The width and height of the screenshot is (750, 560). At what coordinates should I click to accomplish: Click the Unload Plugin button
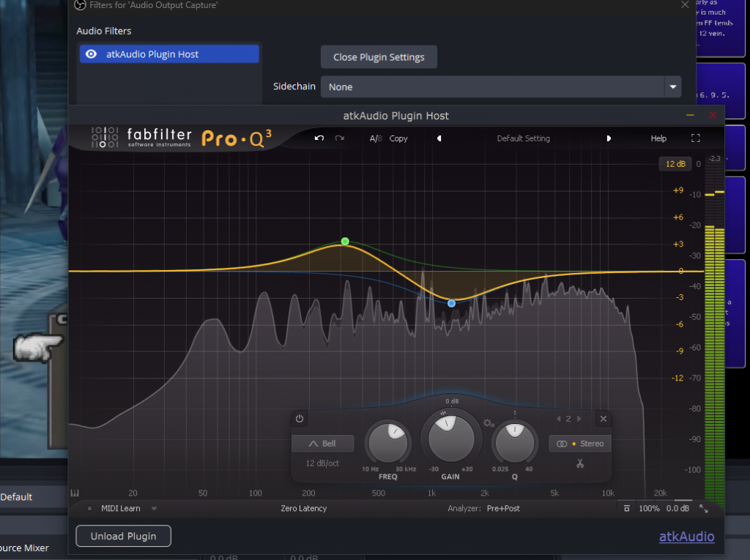pos(123,536)
